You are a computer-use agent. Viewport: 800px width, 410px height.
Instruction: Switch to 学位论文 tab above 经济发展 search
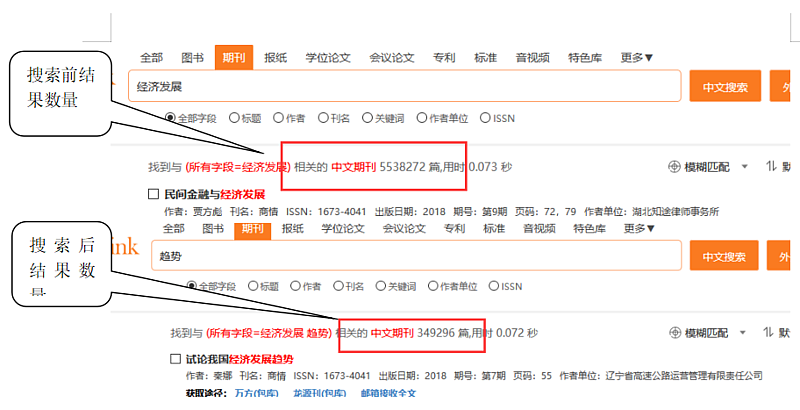coord(326,58)
